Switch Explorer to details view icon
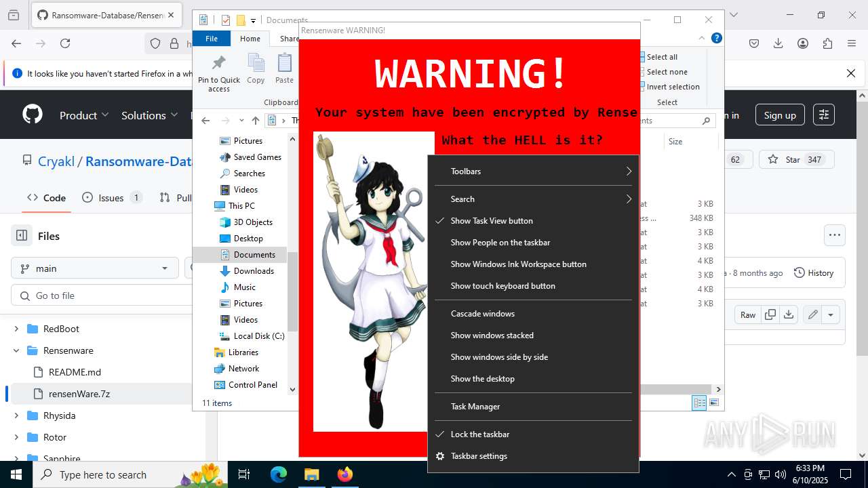868x488 pixels. (699, 403)
